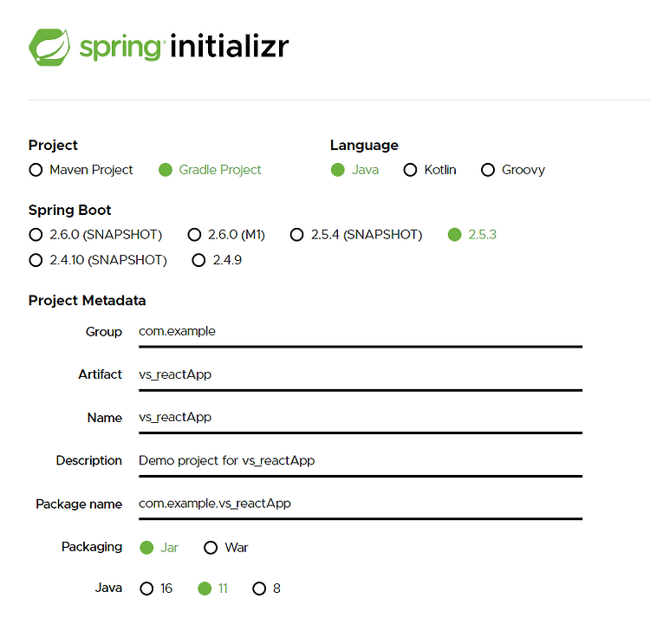Select Java version 8
650x644 pixels.
267,589
